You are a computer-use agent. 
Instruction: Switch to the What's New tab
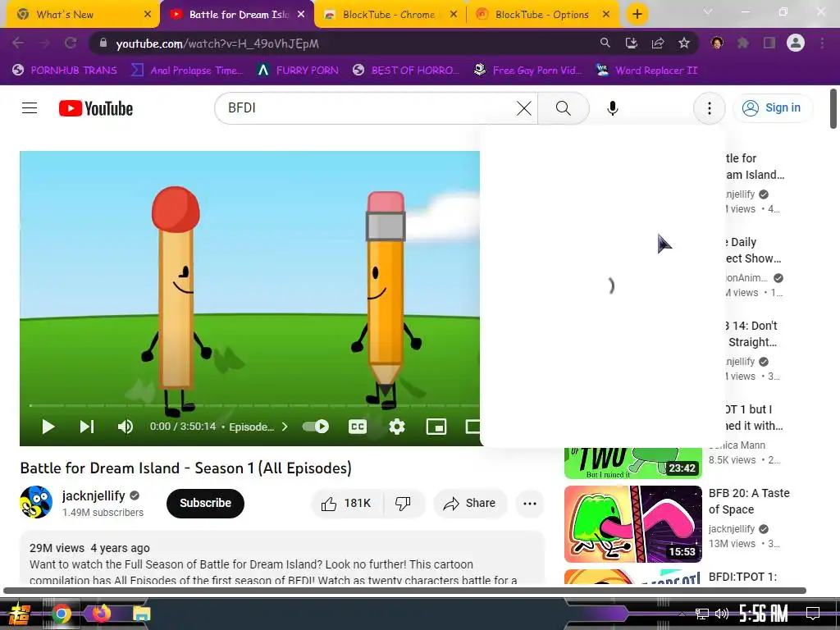(65, 15)
